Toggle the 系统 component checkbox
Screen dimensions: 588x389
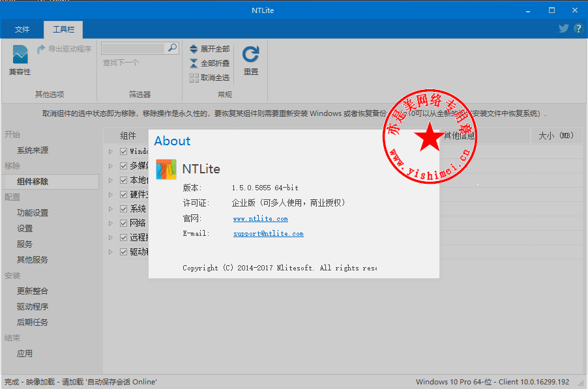point(123,209)
